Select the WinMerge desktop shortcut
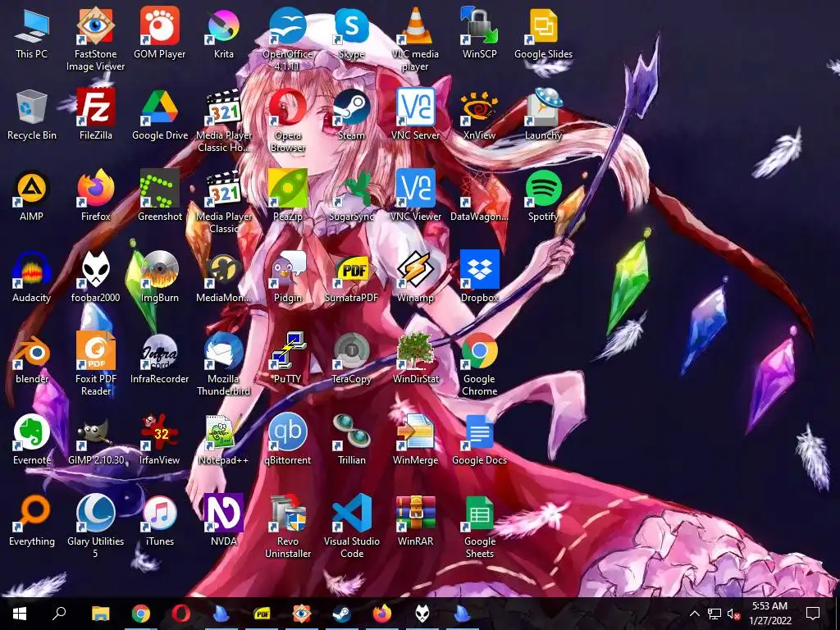 [415, 440]
